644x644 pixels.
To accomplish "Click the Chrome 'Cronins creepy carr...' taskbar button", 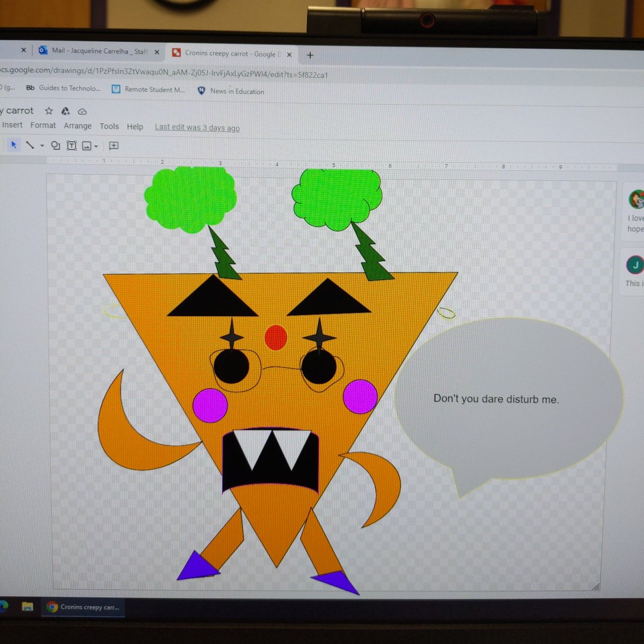I will (83, 607).
